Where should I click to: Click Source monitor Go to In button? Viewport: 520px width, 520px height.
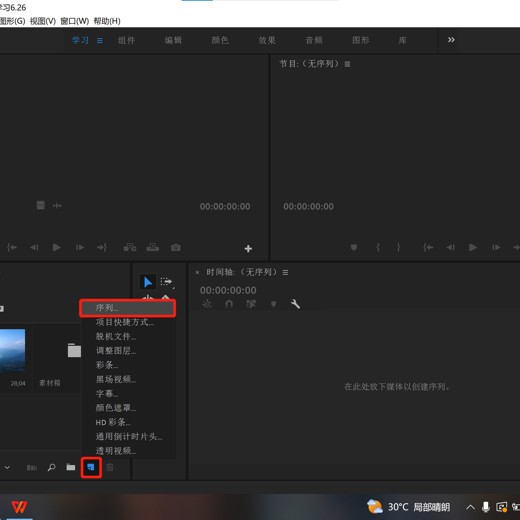(x=12, y=247)
